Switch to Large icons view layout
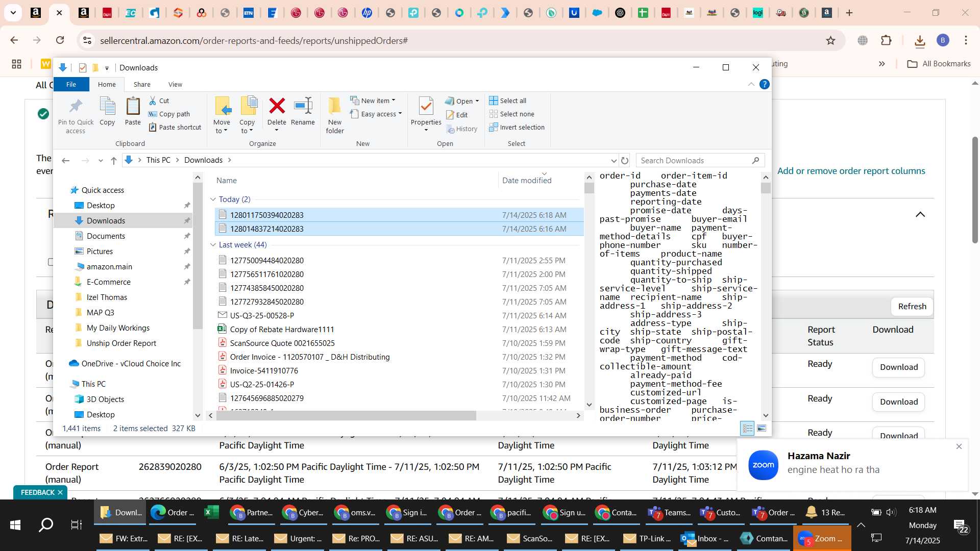The height and width of the screenshot is (551, 980). pos(762,429)
